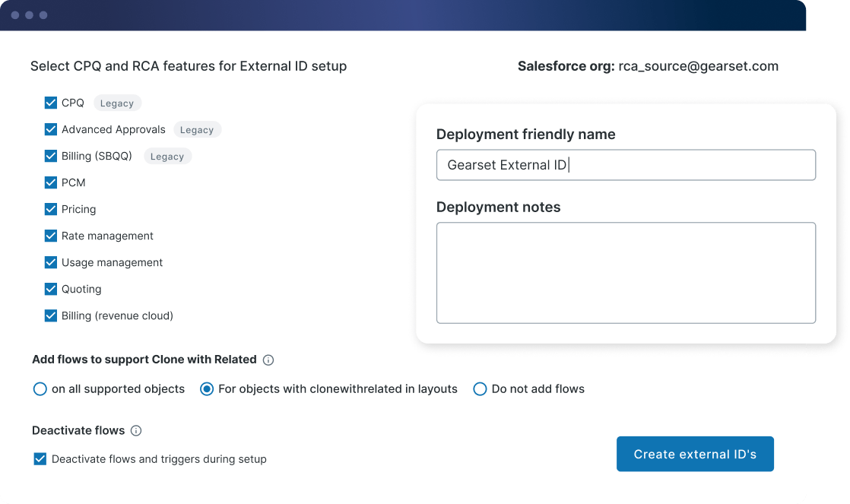
Task: Click the Legacy badge next to CPQ
Action: click(x=117, y=103)
